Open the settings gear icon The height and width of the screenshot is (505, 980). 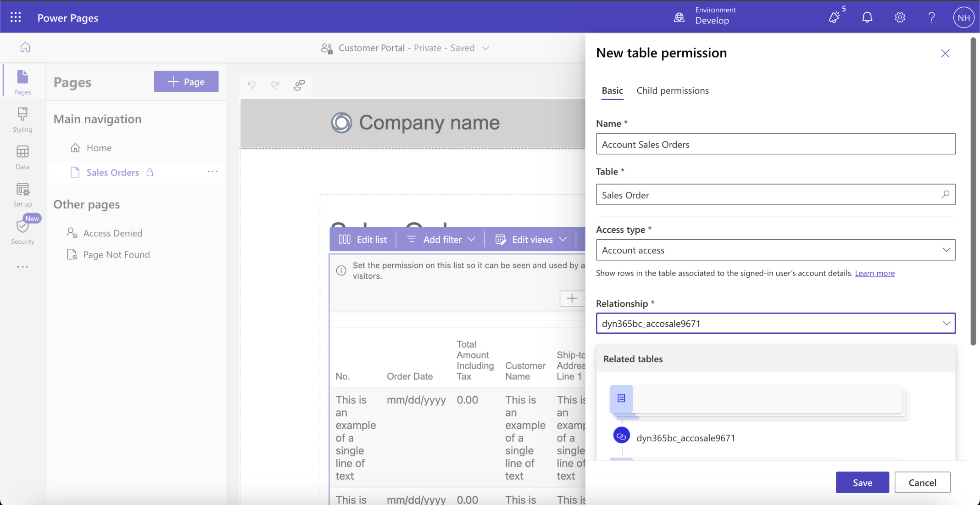pyautogui.click(x=899, y=17)
